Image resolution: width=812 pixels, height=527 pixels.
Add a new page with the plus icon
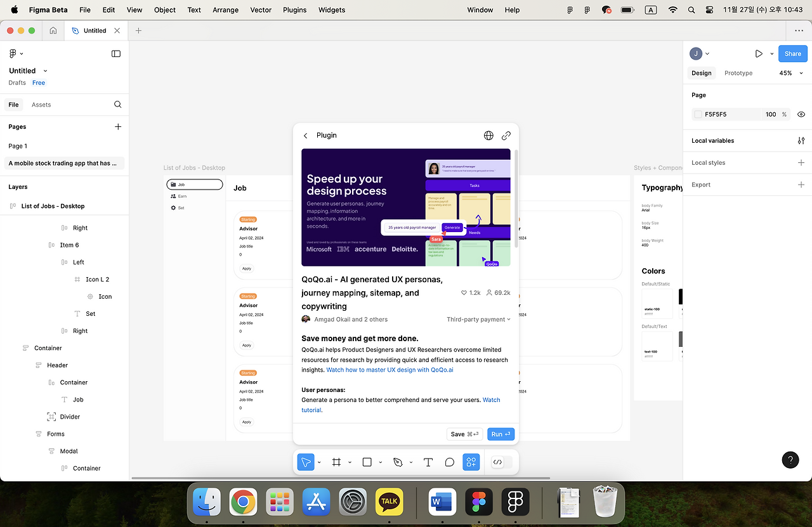point(118,127)
